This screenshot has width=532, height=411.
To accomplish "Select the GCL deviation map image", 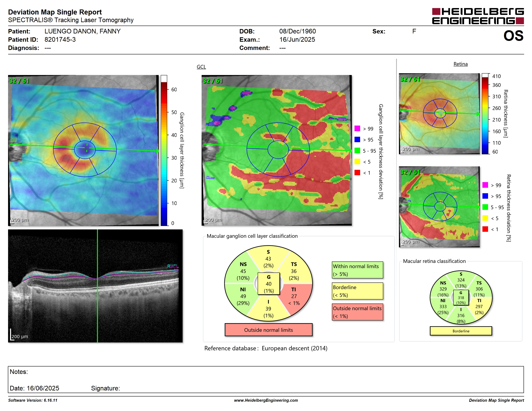I will 277,150.
